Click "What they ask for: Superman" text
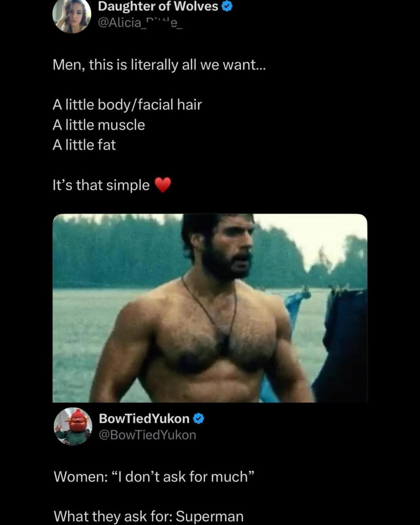This screenshot has height=525, width=420. click(x=148, y=516)
